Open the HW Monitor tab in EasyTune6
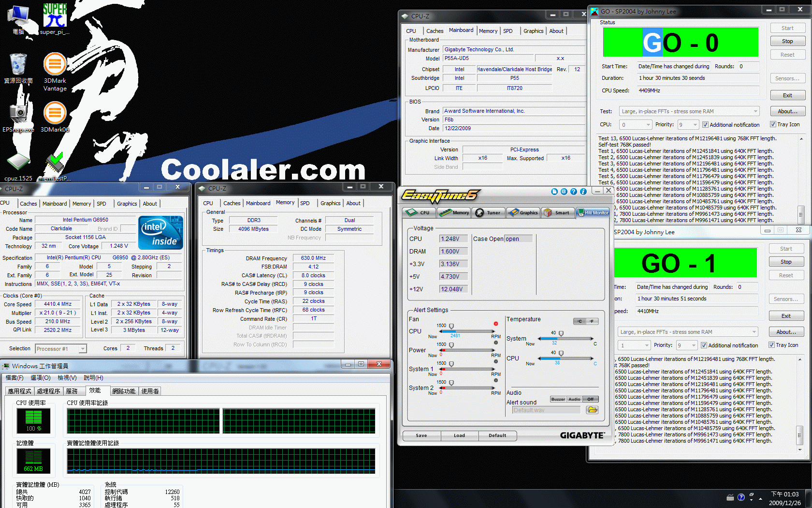Screen dimensions: 812x508 click(593, 212)
